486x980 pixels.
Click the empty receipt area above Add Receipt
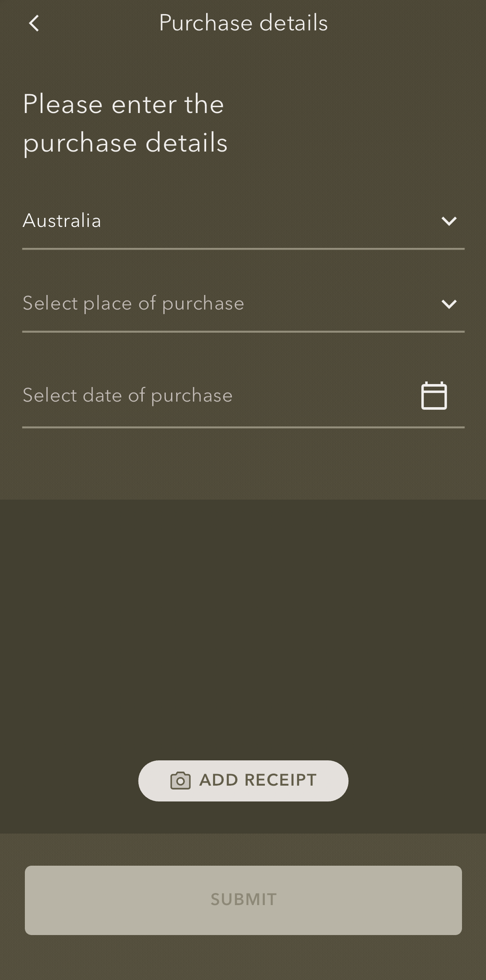point(243,621)
